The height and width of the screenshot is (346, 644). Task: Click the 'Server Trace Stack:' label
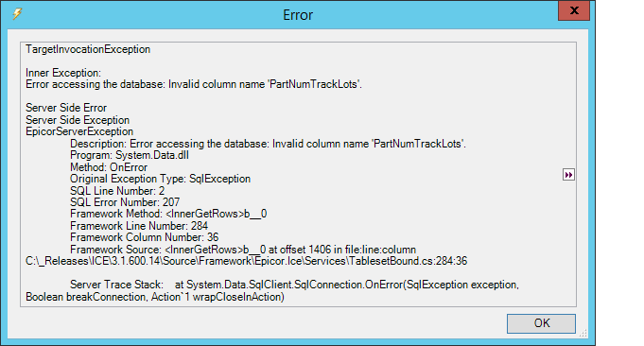coord(116,285)
